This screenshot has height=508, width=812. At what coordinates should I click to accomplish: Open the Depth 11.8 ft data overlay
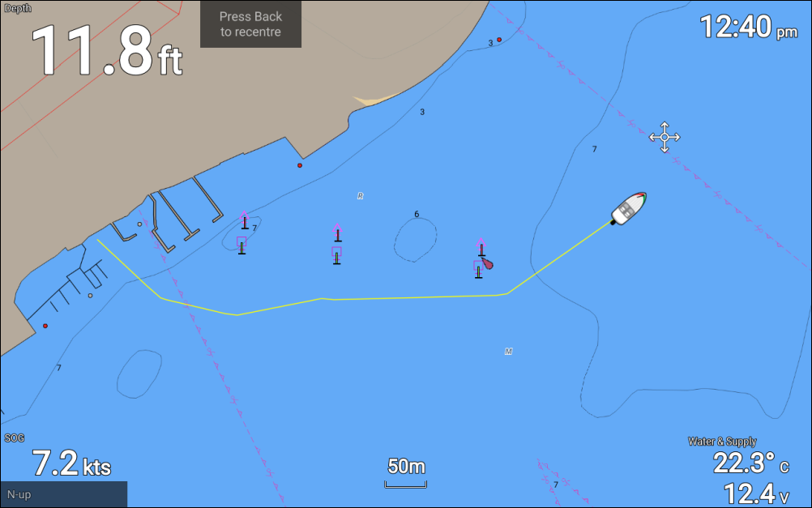pyautogui.click(x=106, y=49)
